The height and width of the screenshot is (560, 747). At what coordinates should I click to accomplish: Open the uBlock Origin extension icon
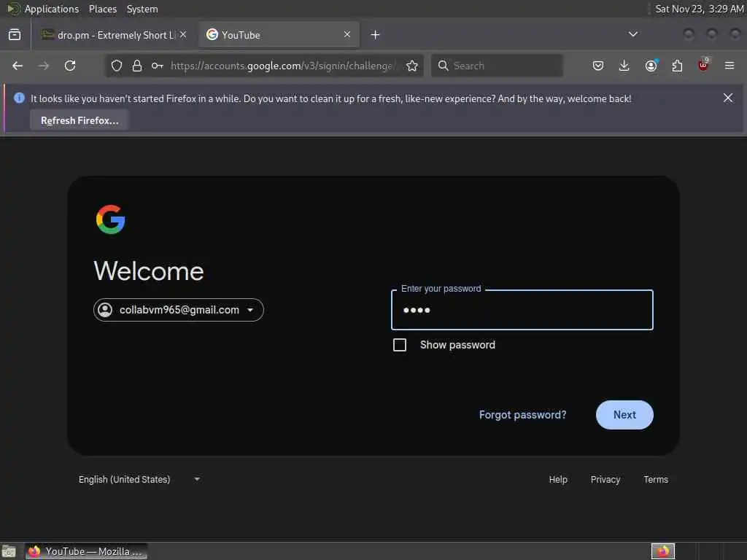click(703, 65)
